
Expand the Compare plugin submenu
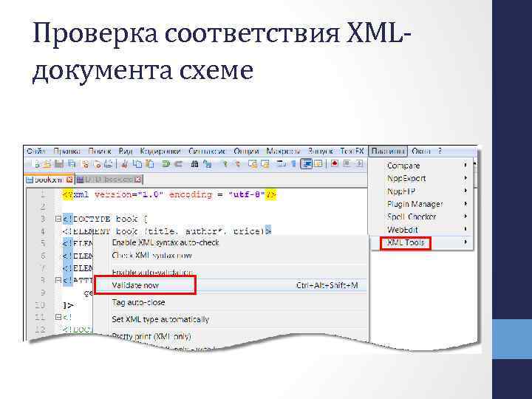pos(422,166)
